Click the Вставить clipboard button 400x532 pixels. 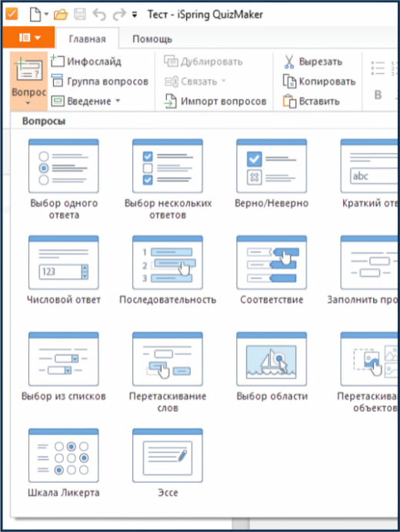312,101
